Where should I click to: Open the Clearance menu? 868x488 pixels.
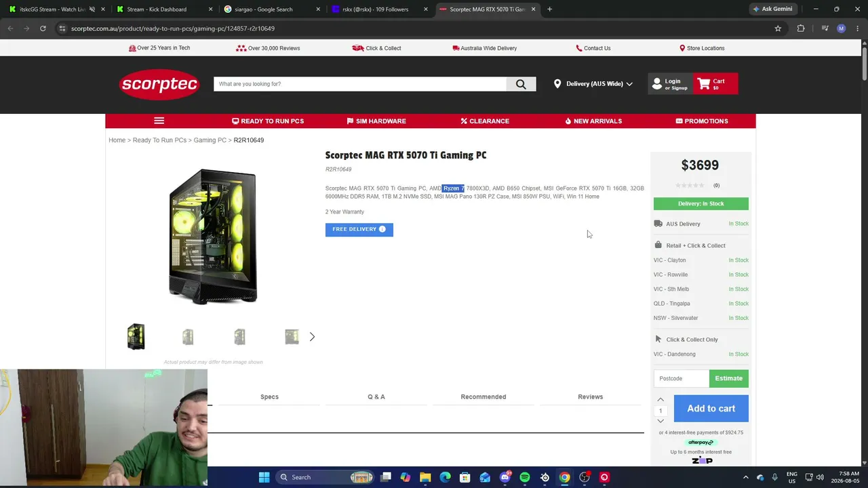(485, 121)
